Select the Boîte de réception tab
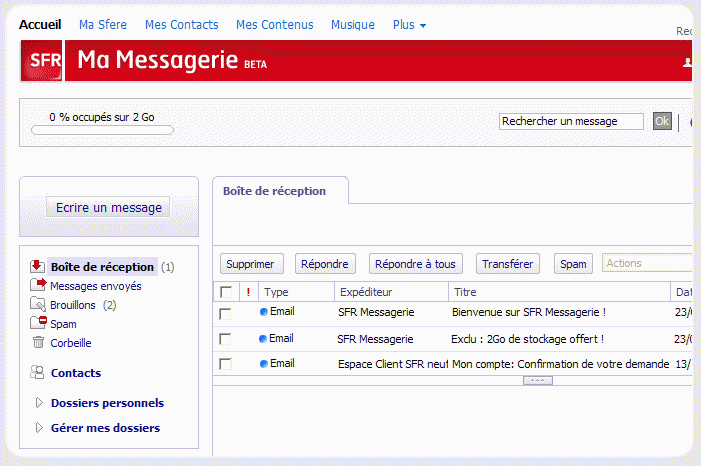The height and width of the screenshot is (466, 701). pyautogui.click(x=280, y=191)
